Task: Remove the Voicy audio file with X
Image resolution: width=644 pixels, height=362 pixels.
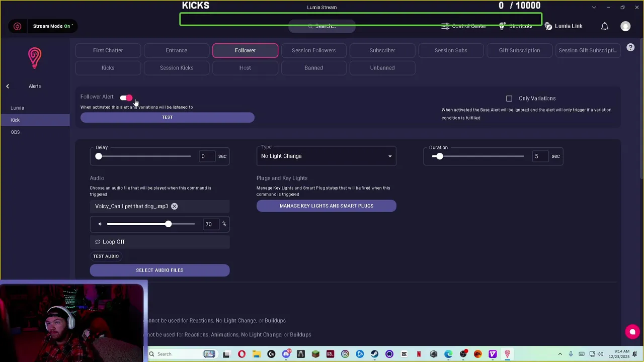Action: (x=174, y=206)
